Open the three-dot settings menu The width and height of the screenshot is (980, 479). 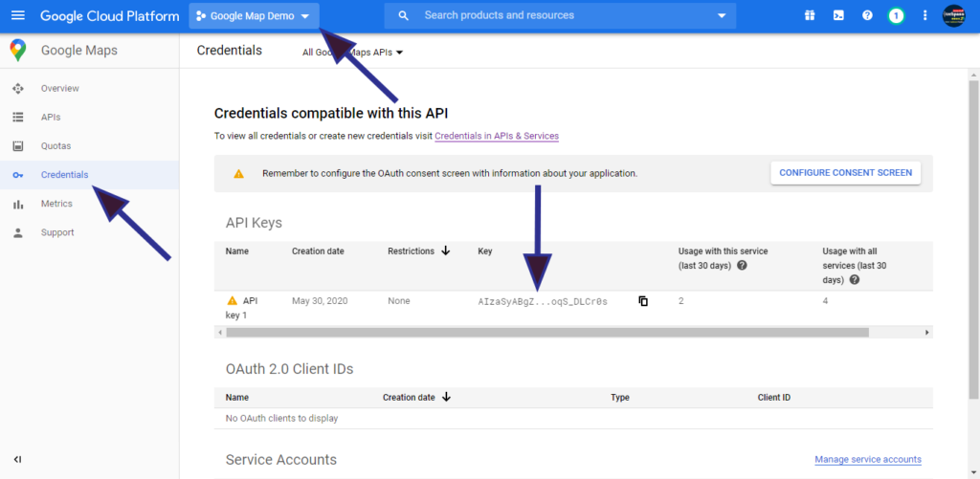click(925, 15)
